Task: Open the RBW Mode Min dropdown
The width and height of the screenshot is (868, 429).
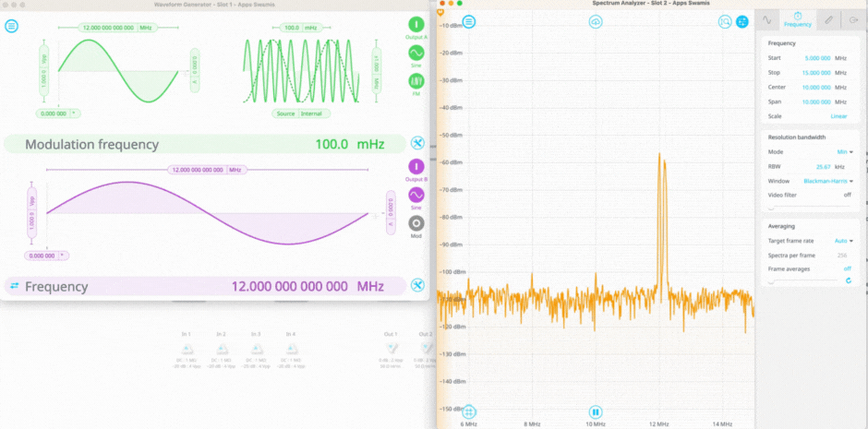Action: [845, 151]
